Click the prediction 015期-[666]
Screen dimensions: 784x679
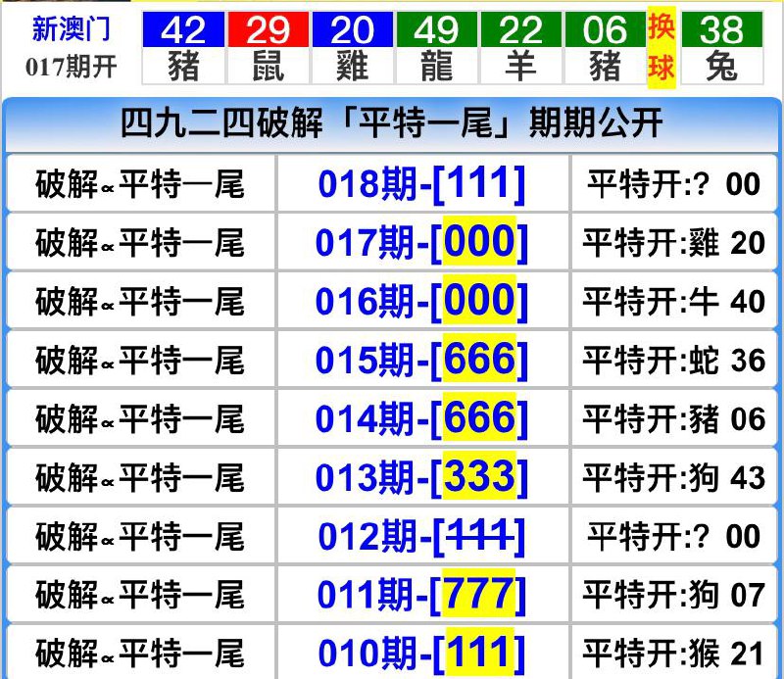(x=422, y=360)
